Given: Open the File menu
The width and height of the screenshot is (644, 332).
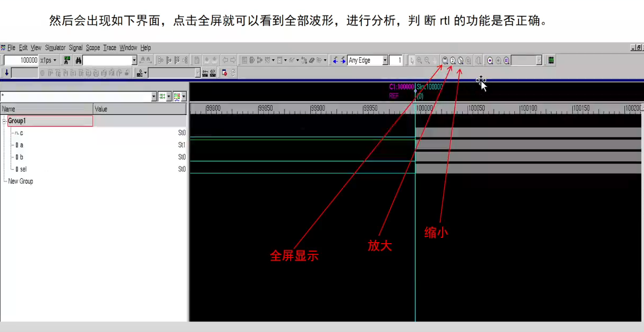Looking at the screenshot, I should click(x=11, y=48).
